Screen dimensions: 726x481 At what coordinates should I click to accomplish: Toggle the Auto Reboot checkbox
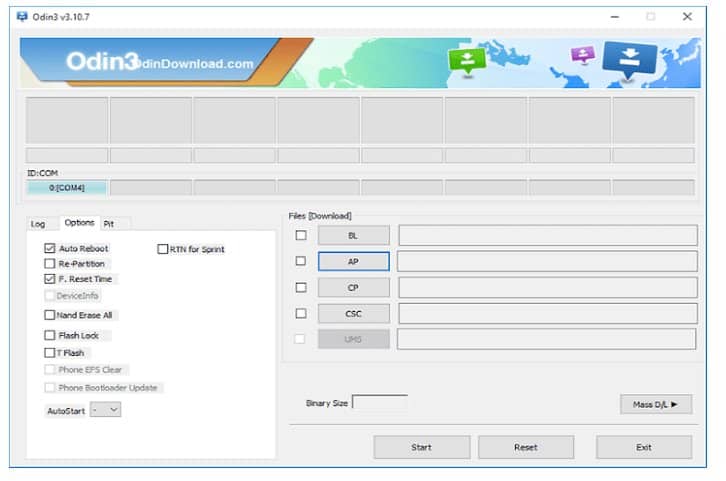click(x=50, y=248)
